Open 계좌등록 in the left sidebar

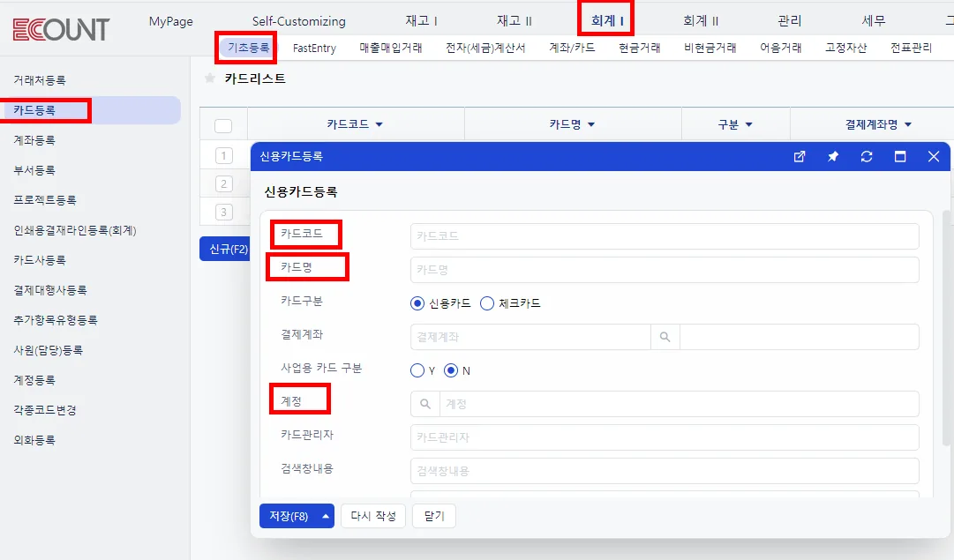pos(34,140)
